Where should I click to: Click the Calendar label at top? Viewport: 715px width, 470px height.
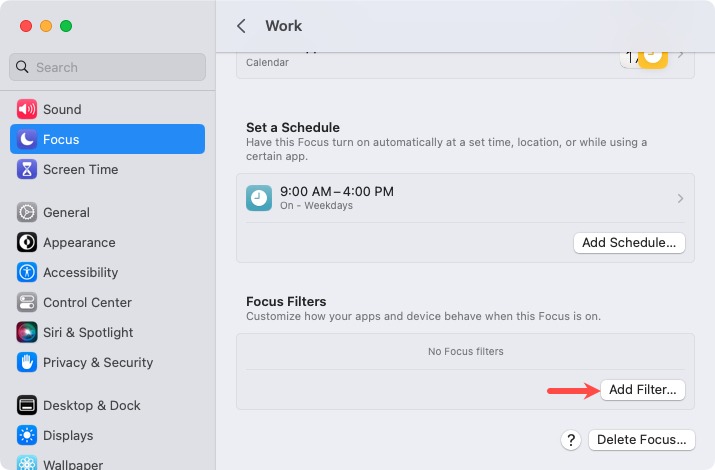coord(267,62)
